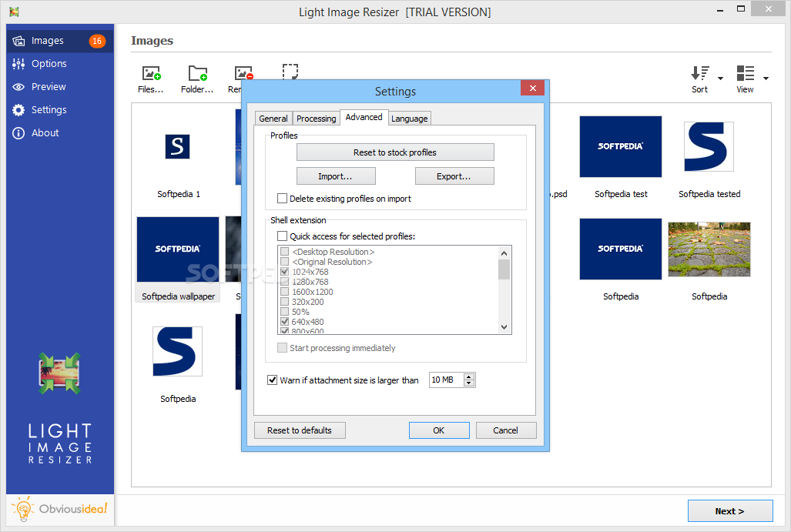
Task: Expand the Sort dropdown arrow
Action: click(720, 79)
